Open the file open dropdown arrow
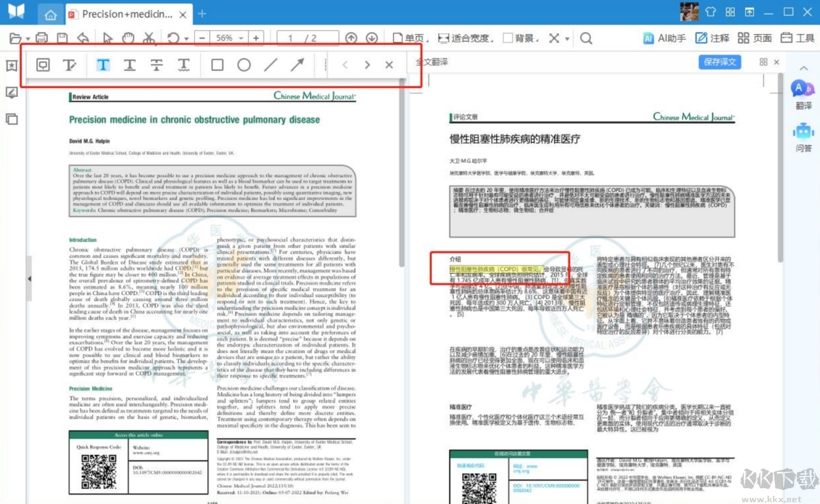Screen dimensions: 820x504 [29, 38]
